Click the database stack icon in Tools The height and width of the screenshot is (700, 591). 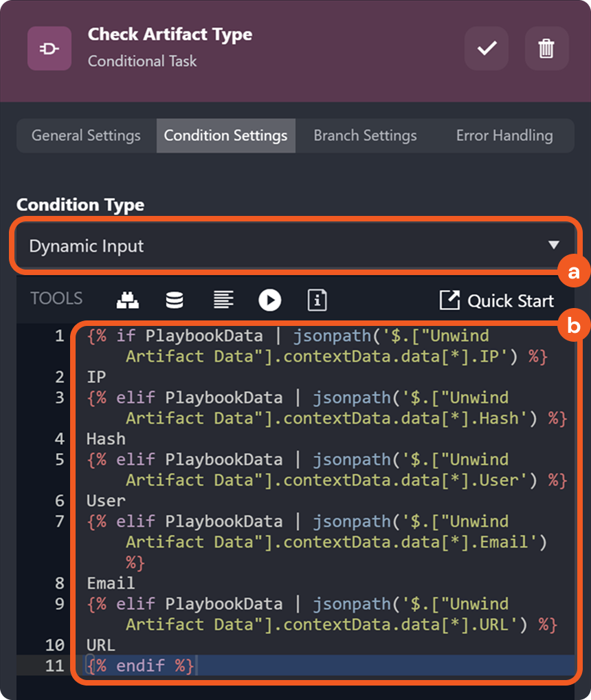(175, 300)
